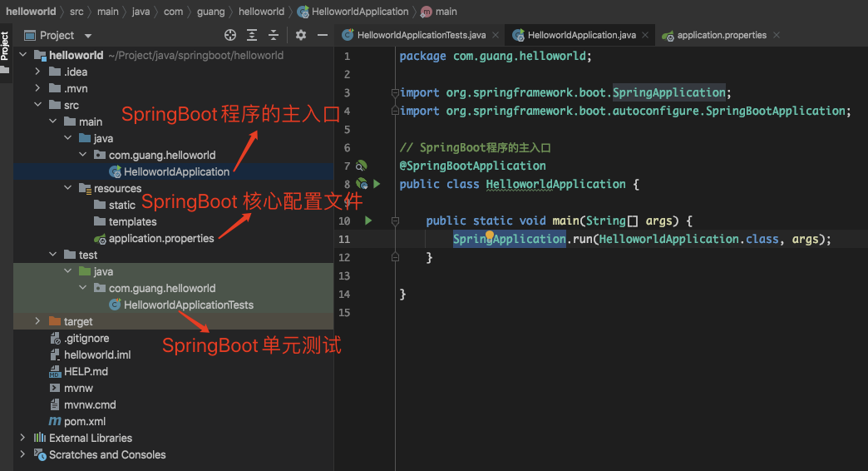The image size is (868, 471).
Task: Click the HELP.md markdown file icon
Action: click(x=55, y=371)
